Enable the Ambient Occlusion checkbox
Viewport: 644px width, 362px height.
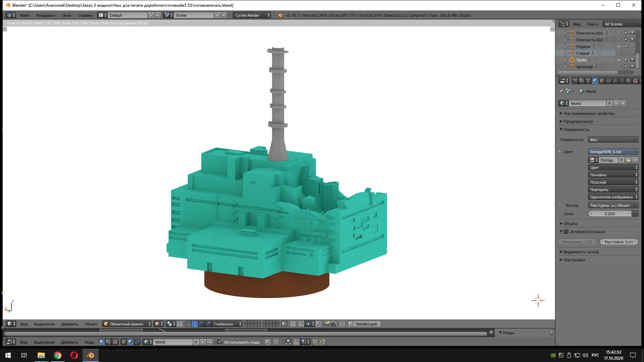pos(566,232)
